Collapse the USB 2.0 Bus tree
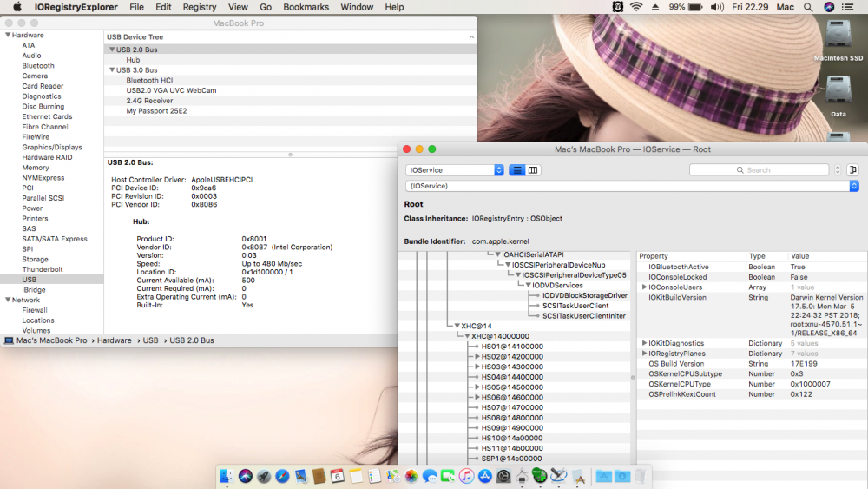868x489 pixels. pos(112,50)
